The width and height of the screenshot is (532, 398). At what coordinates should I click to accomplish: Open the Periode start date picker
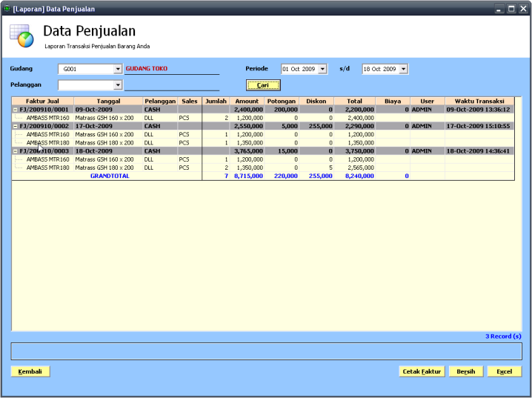click(322, 69)
